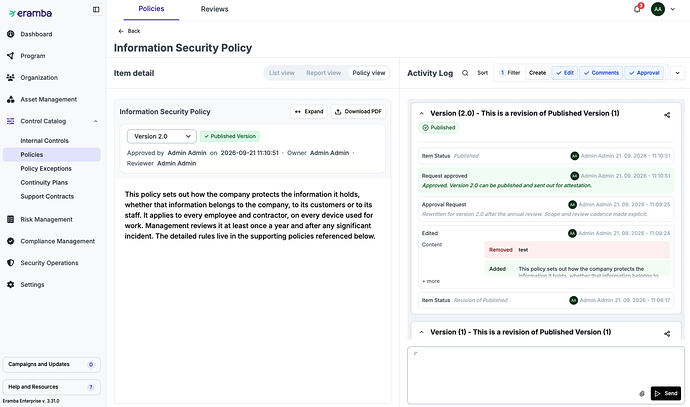690x407 pixels.
Task: Click the Activity Log search icon
Action: [465, 73]
